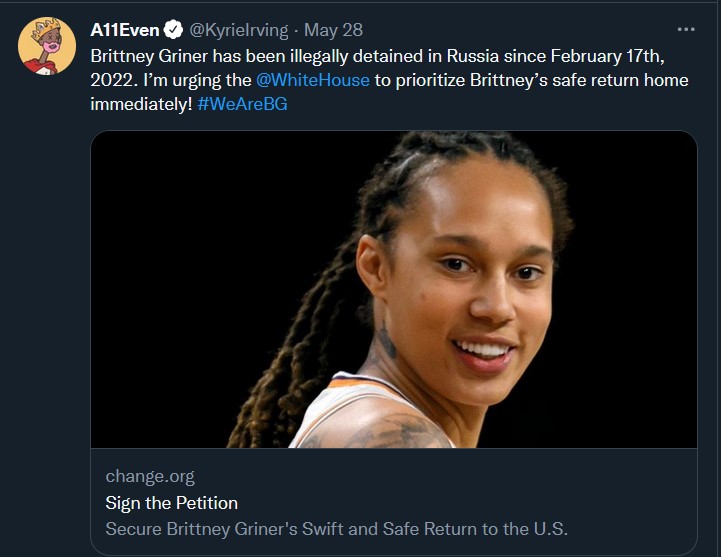Click empty header space beside the May 28 date
Image resolution: width=721 pixels, height=557 pixels.
[x=520, y=30]
